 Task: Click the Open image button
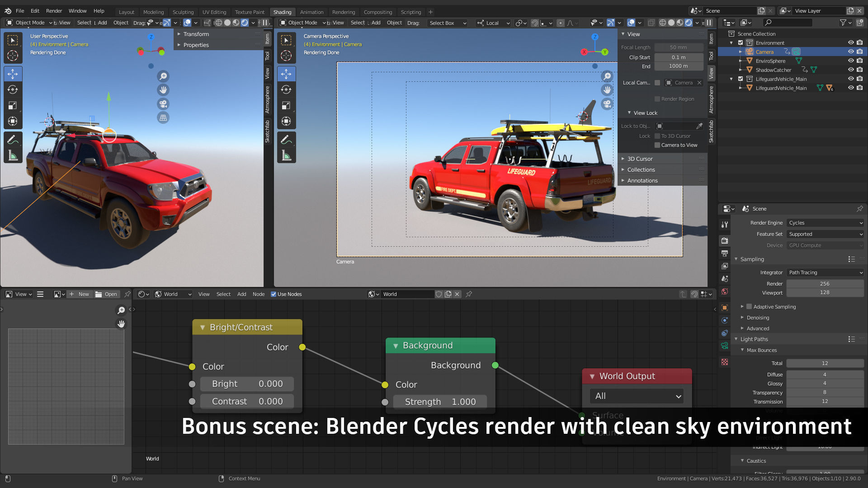pos(106,294)
